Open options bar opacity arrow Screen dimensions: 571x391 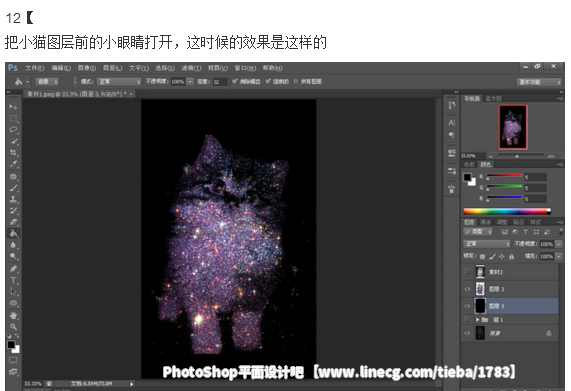[x=190, y=82]
